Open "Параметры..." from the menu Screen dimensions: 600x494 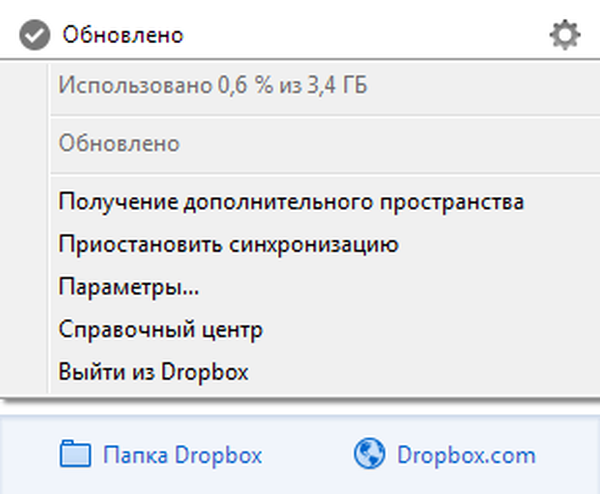[129, 287]
